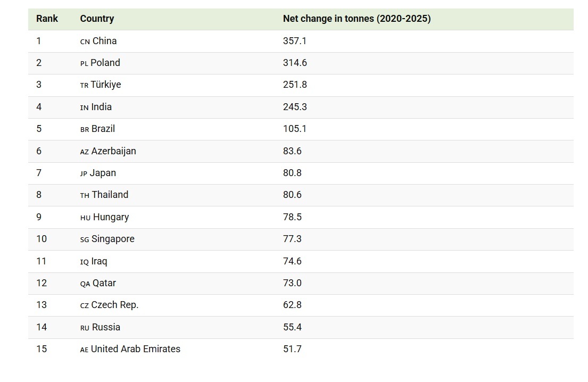
Task: Select Qatar's value 73.0
Action: click(292, 283)
